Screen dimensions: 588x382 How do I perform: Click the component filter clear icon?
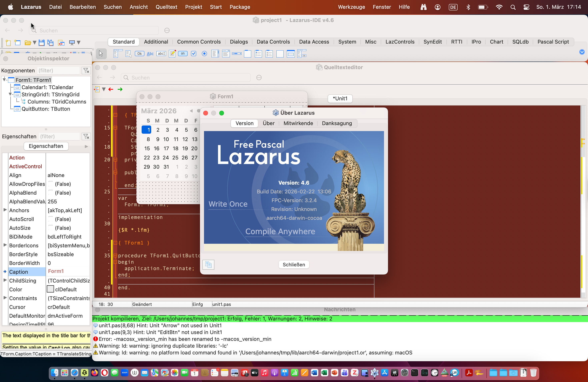[86, 71]
